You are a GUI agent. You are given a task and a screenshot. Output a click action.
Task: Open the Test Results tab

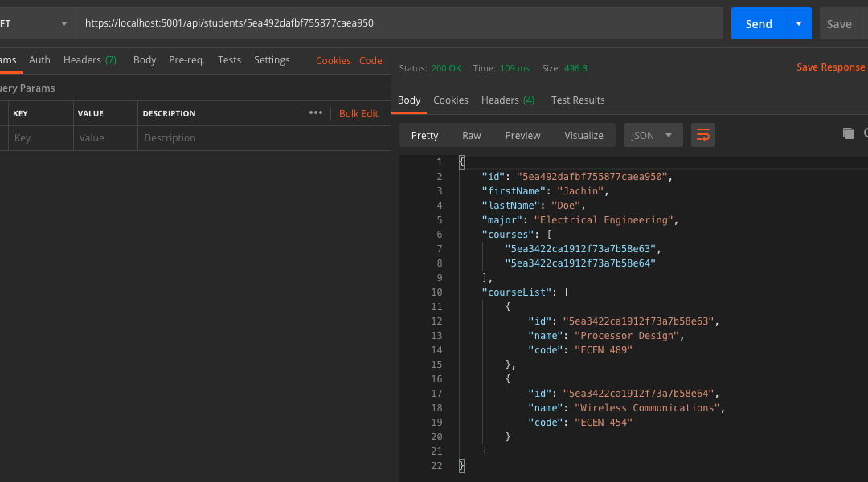577,100
